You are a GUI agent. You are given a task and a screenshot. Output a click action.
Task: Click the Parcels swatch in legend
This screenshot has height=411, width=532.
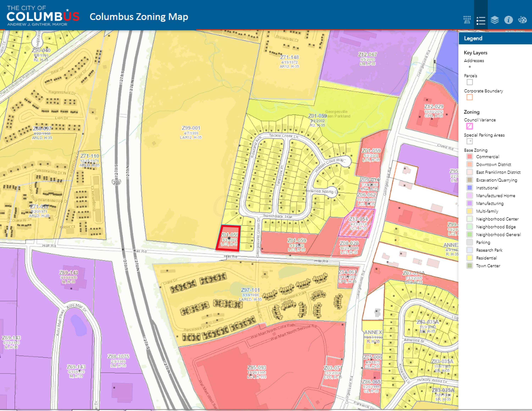pos(470,82)
